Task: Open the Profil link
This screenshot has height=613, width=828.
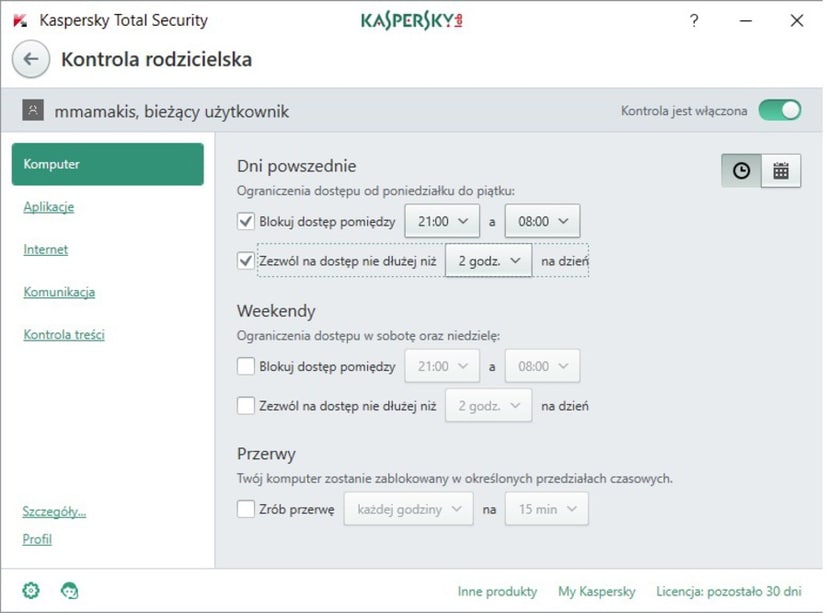Action: [x=37, y=539]
